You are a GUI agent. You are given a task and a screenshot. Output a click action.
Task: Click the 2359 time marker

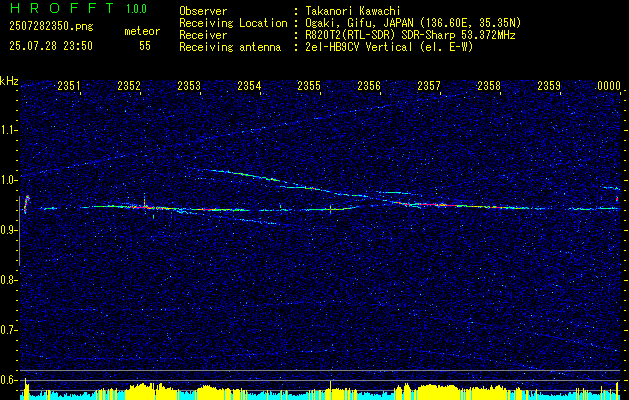point(549,86)
